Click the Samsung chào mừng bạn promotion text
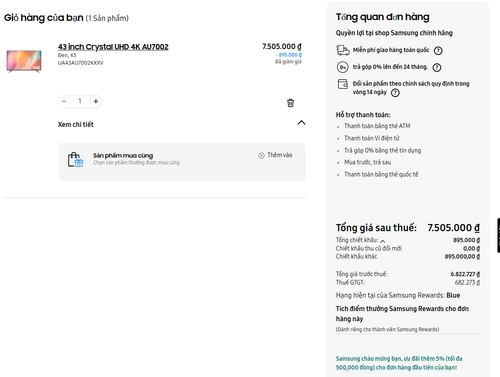This screenshot has height=377, width=500. (399, 363)
